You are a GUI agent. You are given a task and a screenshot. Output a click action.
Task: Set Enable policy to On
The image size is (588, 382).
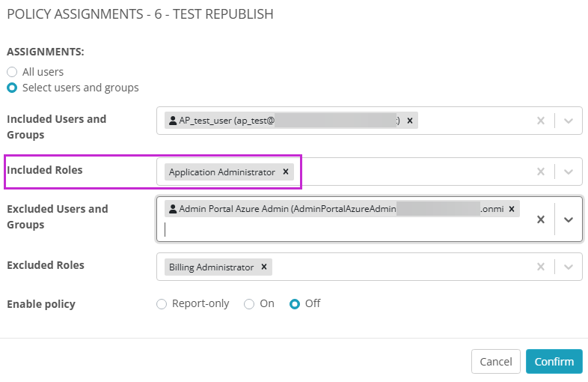click(249, 304)
